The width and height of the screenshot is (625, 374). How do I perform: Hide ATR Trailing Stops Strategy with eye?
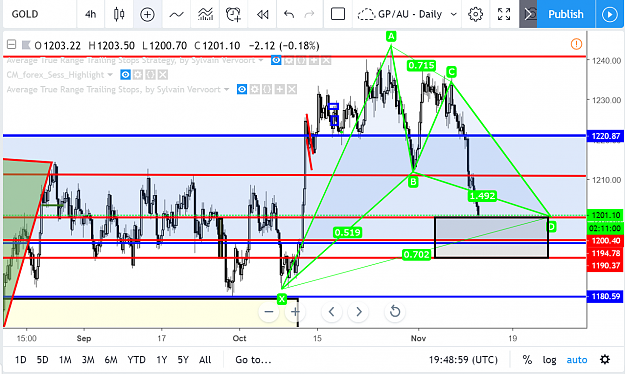pyautogui.click(x=276, y=61)
